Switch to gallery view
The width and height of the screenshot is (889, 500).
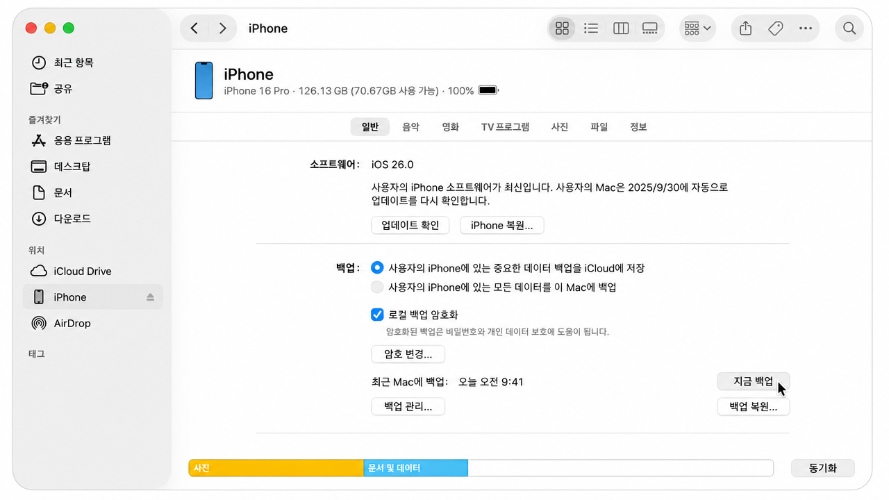tap(650, 28)
